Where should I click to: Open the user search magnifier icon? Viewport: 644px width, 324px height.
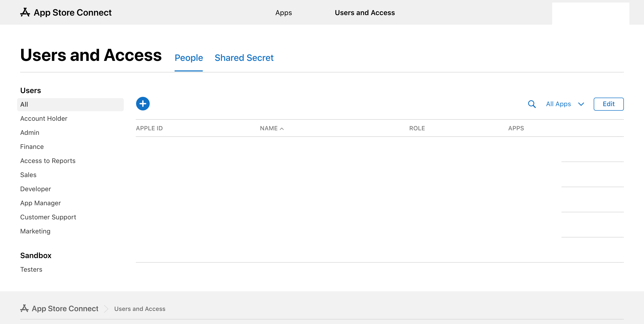(532, 104)
